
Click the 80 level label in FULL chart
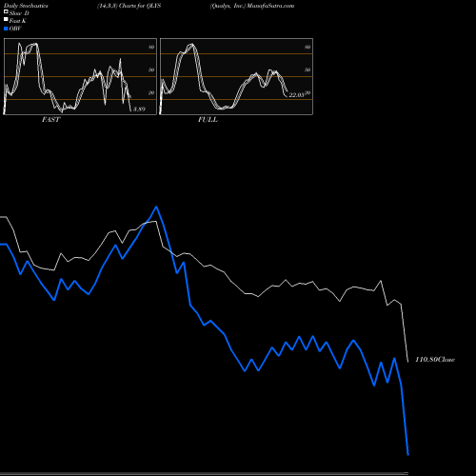click(x=307, y=47)
